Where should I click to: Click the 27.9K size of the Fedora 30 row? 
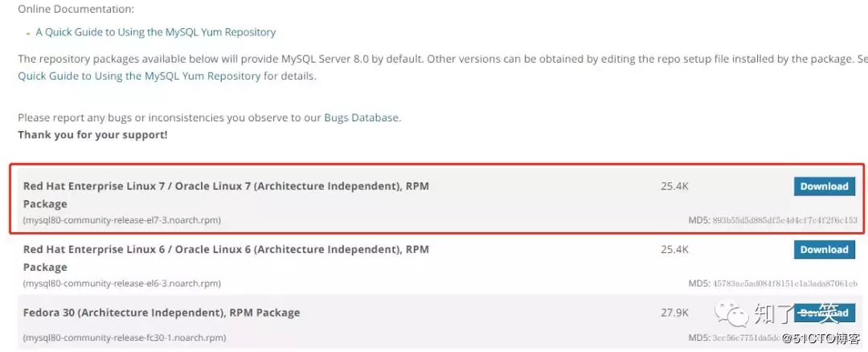click(675, 313)
